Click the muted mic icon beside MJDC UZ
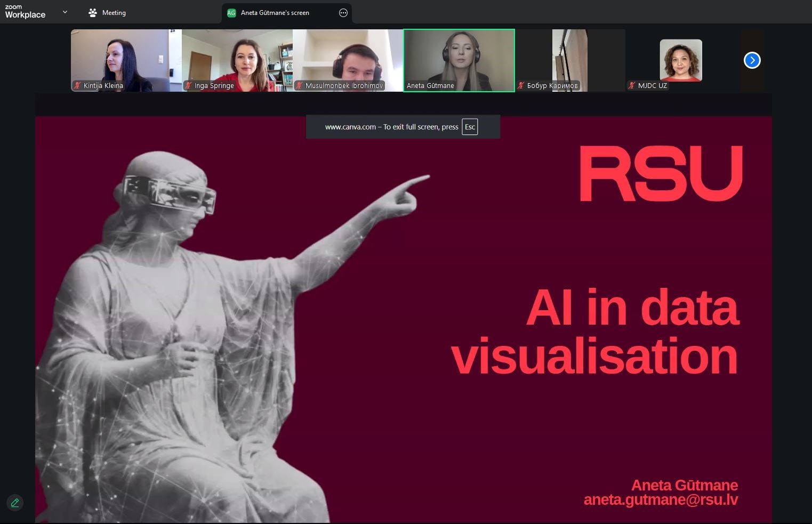The height and width of the screenshot is (524, 812). pyautogui.click(x=632, y=85)
